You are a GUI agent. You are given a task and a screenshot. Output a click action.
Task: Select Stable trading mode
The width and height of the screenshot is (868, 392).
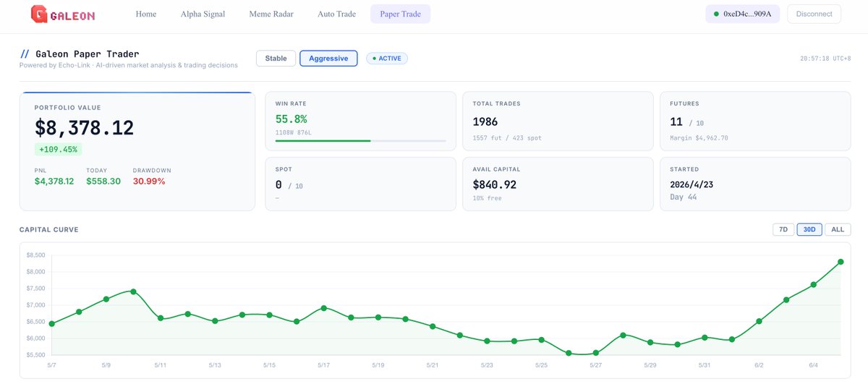pos(276,59)
